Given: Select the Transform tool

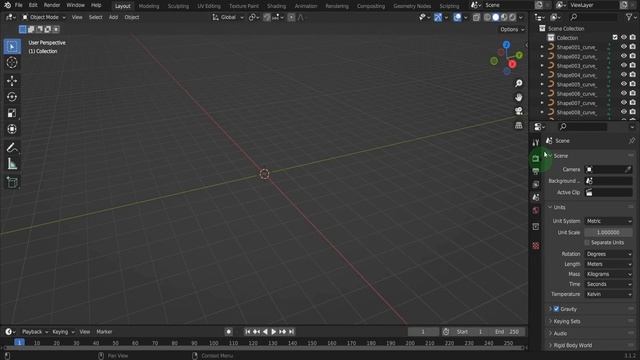Looking at the screenshot, I should 12,129.
